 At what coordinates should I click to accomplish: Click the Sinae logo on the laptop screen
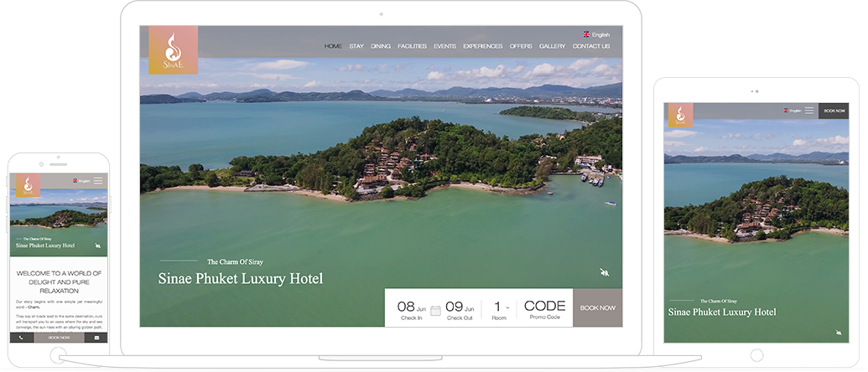(x=174, y=50)
